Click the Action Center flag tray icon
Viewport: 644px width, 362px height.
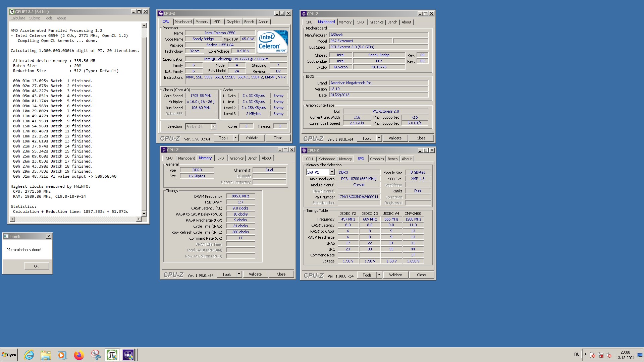coord(593,355)
